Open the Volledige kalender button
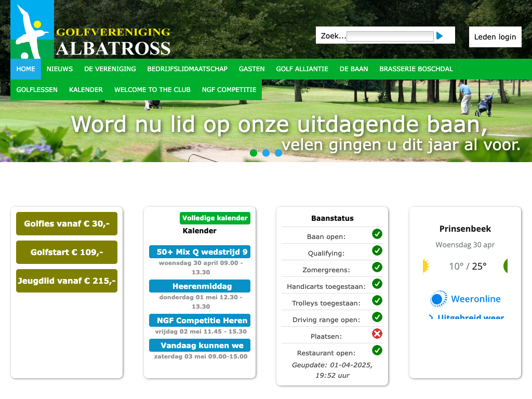 coord(215,218)
